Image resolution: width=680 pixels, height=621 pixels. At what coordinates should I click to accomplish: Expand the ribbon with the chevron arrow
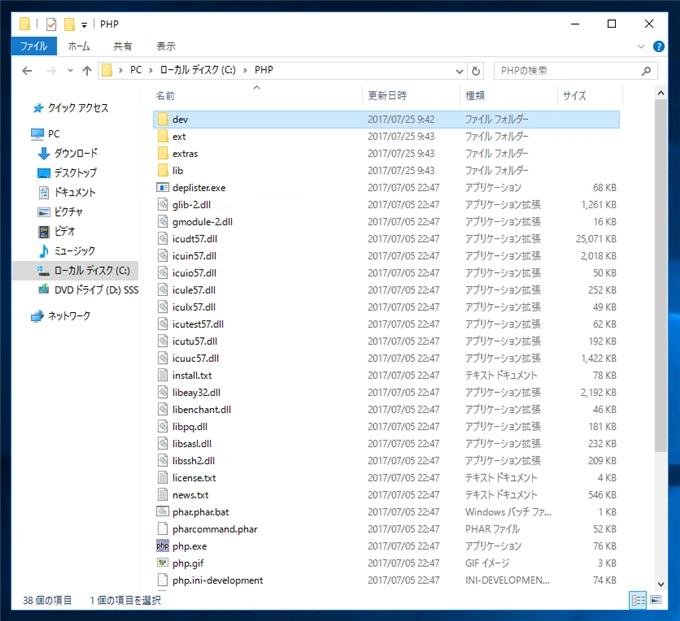(641, 46)
